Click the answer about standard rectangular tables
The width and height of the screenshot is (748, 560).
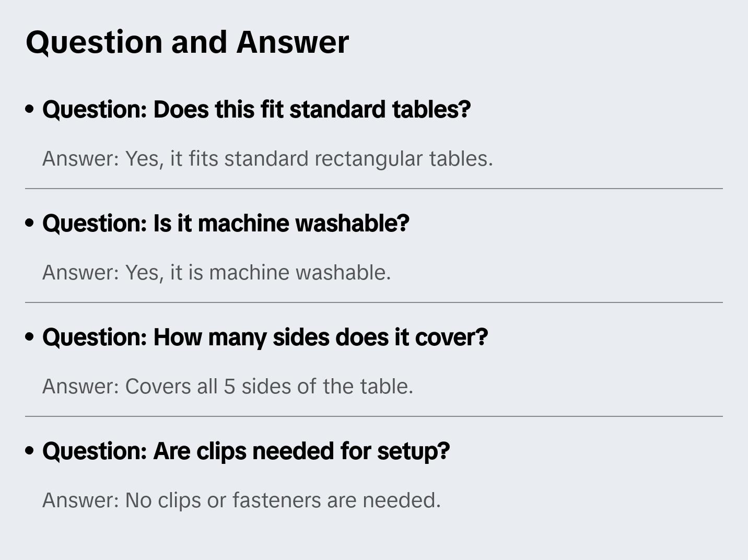coord(267,159)
